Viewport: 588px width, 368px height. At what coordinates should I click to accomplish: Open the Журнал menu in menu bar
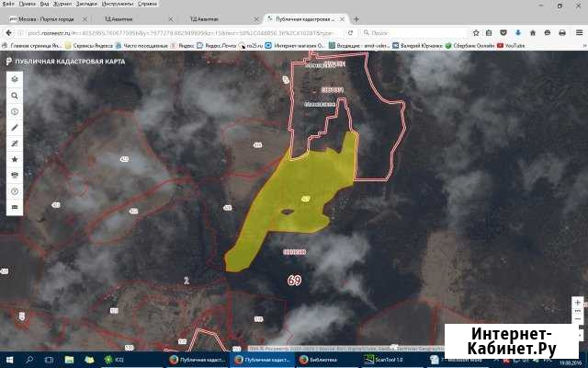coord(62,4)
